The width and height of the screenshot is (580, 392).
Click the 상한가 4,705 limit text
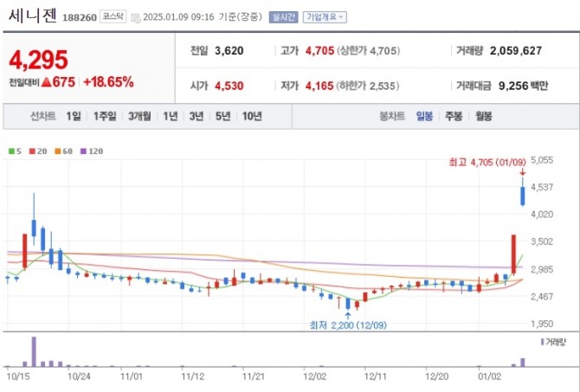pyautogui.click(x=368, y=51)
